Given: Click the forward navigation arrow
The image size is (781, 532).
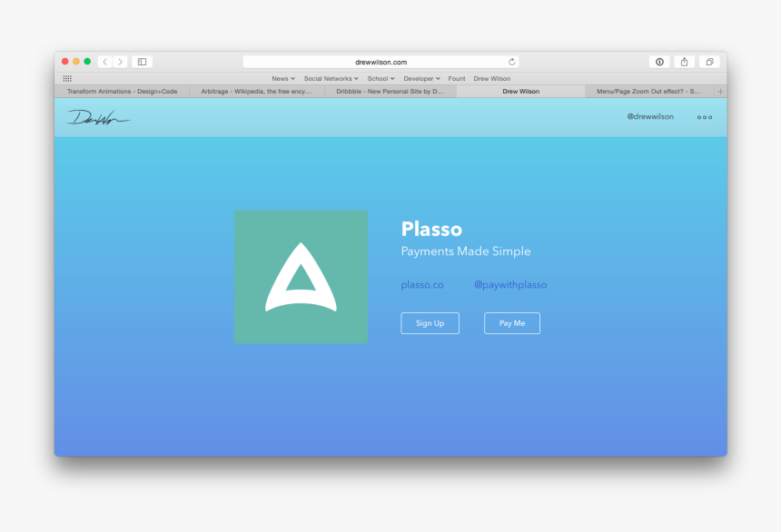Looking at the screenshot, I should 120,61.
